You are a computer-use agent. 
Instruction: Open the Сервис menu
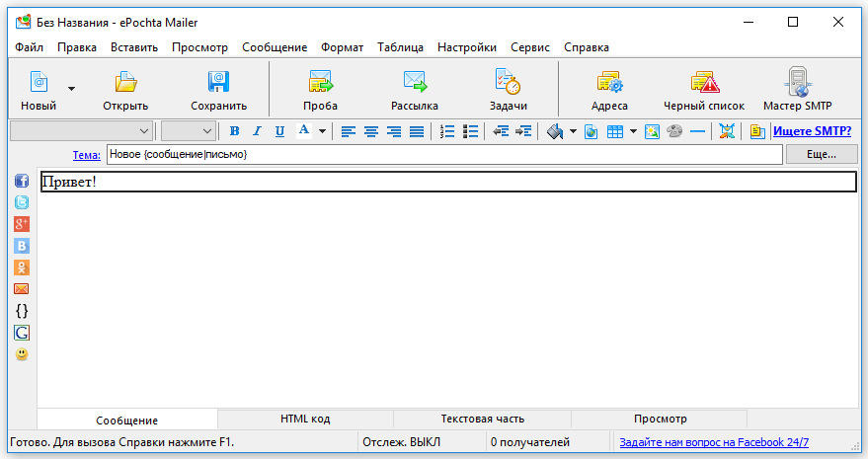coord(529,47)
